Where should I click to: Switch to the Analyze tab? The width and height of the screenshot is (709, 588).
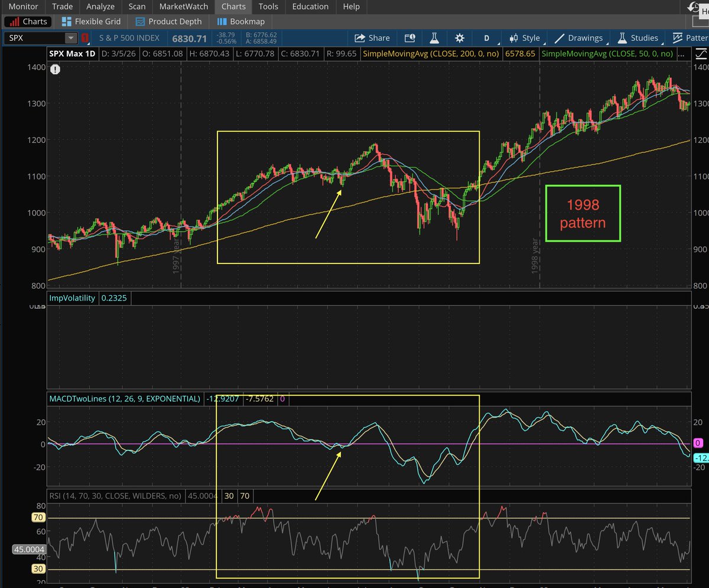click(100, 6)
